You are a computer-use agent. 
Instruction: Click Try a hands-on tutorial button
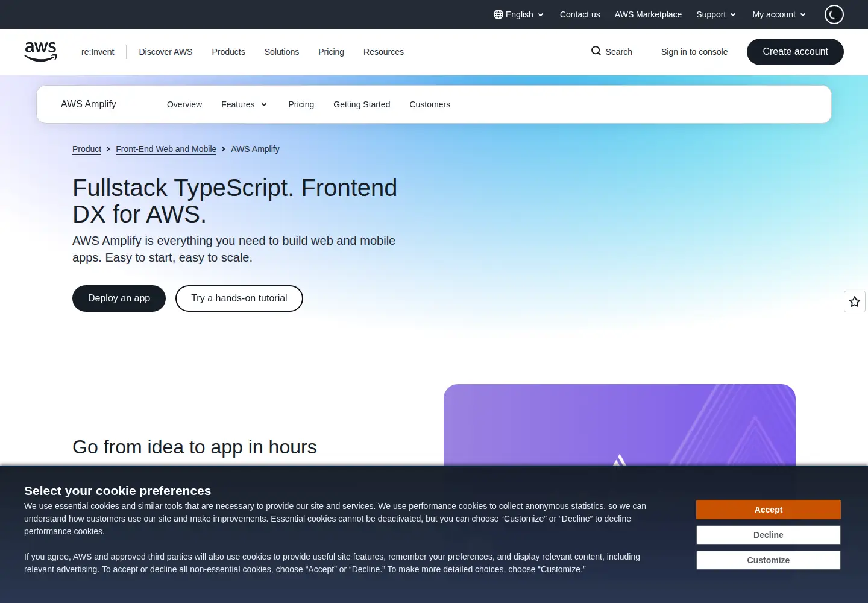(239, 298)
